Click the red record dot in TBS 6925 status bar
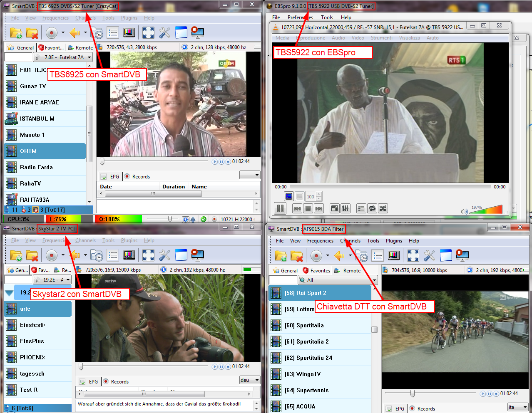532x413 pixels. coord(214,219)
